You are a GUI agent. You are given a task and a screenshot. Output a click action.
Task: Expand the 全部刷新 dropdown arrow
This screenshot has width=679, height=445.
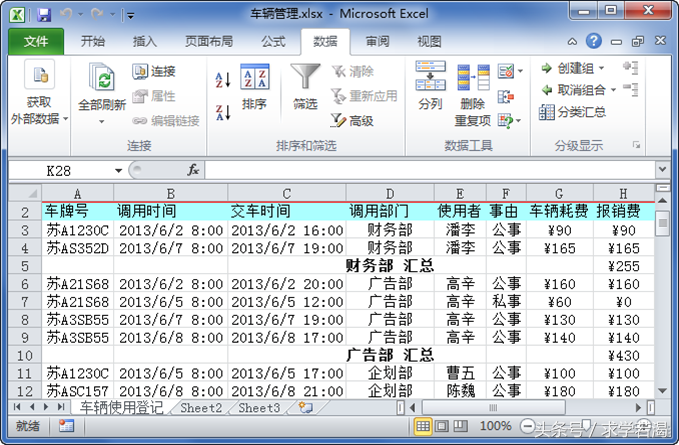(x=101, y=122)
